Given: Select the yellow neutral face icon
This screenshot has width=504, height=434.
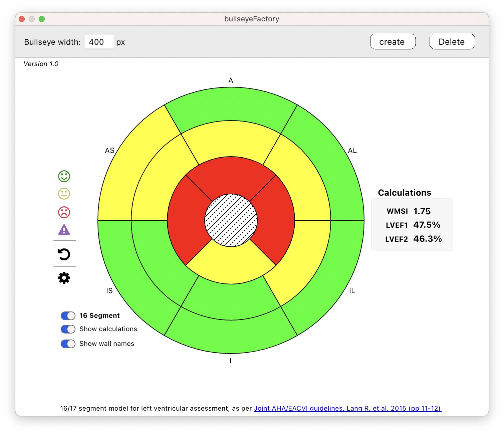Looking at the screenshot, I should (64, 194).
